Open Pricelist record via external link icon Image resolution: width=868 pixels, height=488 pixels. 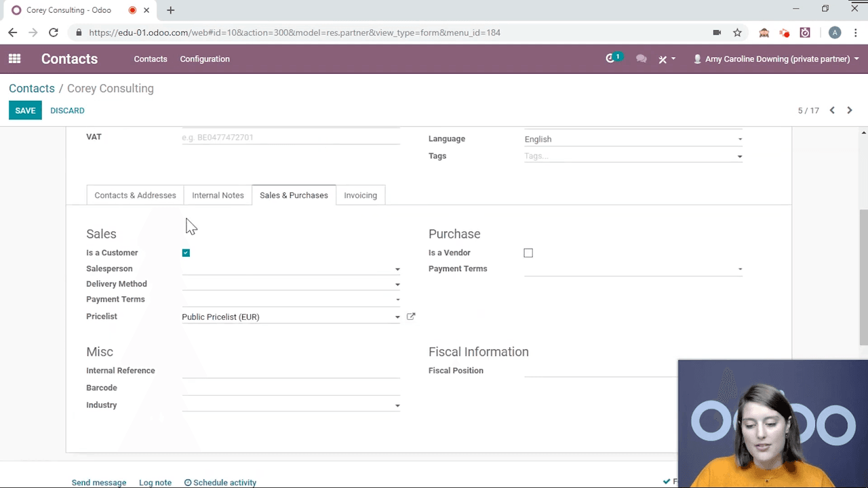tap(410, 317)
